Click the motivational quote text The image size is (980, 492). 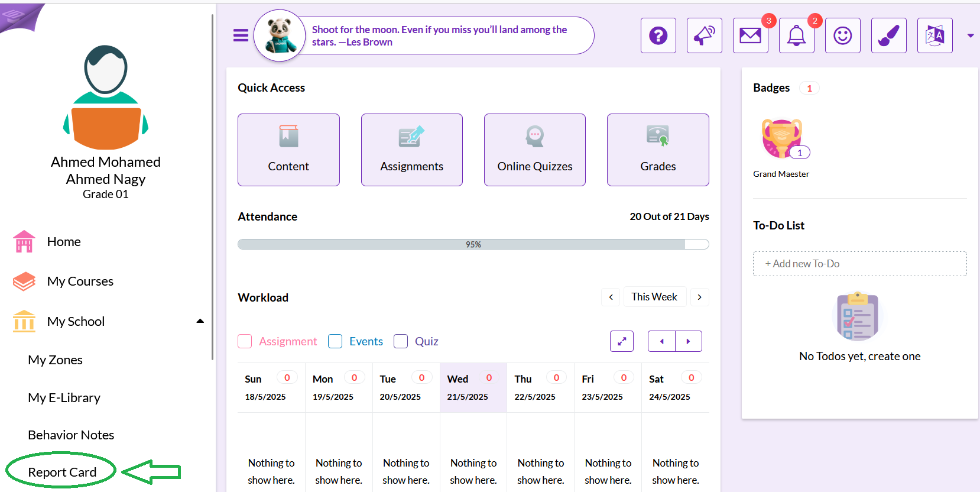tap(439, 35)
